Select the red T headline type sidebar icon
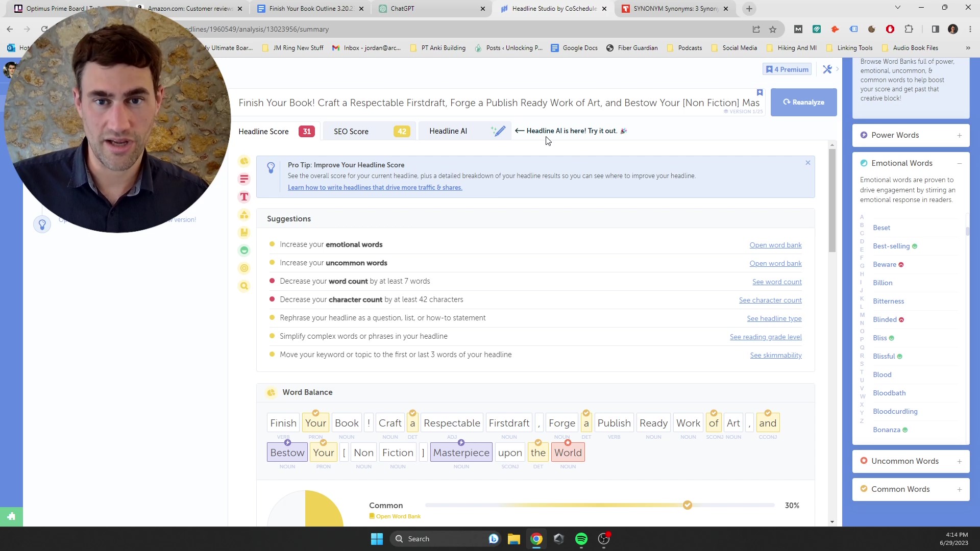The height and width of the screenshot is (551, 980). 244,197
